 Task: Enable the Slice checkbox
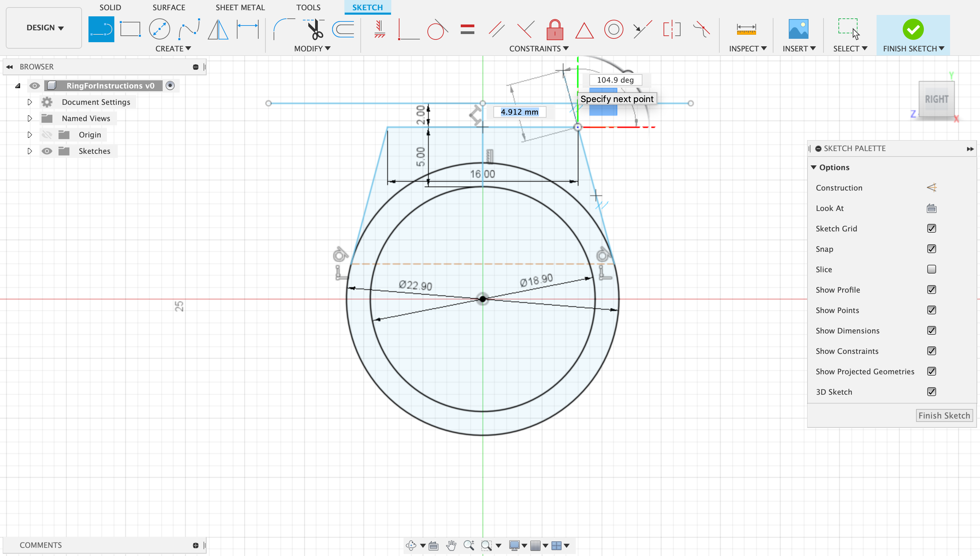click(931, 269)
